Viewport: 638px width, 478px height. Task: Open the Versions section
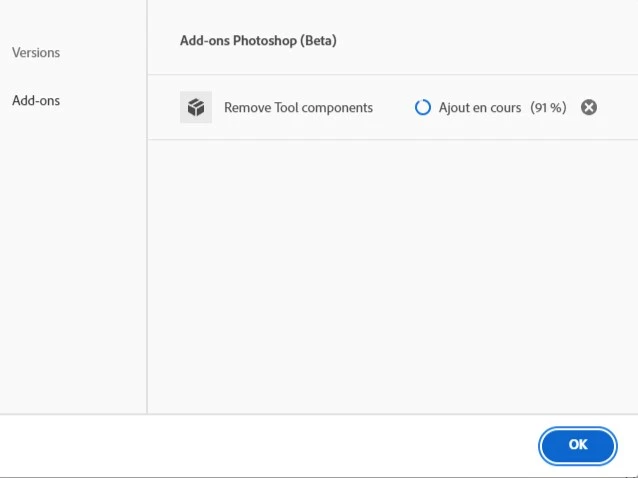pyautogui.click(x=36, y=52)
